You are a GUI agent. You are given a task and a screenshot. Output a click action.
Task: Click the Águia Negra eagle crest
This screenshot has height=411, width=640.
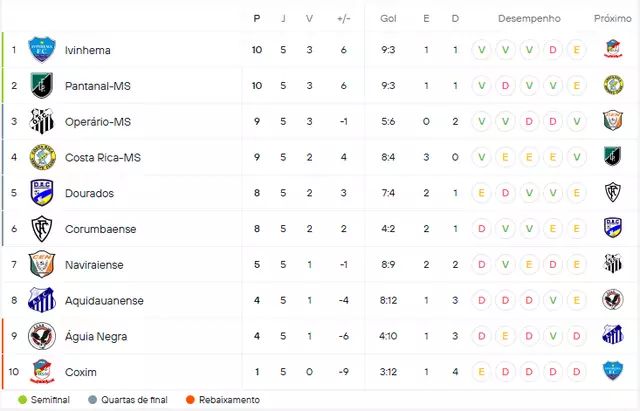pyautogui.click(x=42, y=336)
